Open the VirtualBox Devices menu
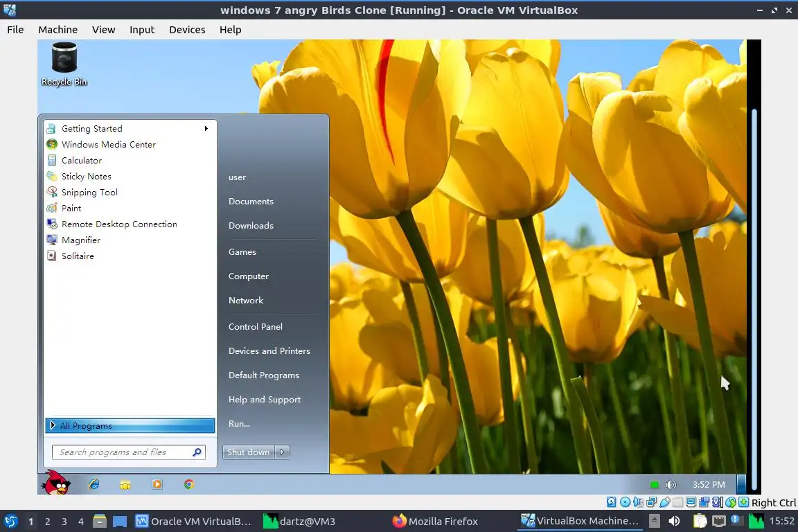The height and width of the screenshot is (532, 798). pos(187,30)
